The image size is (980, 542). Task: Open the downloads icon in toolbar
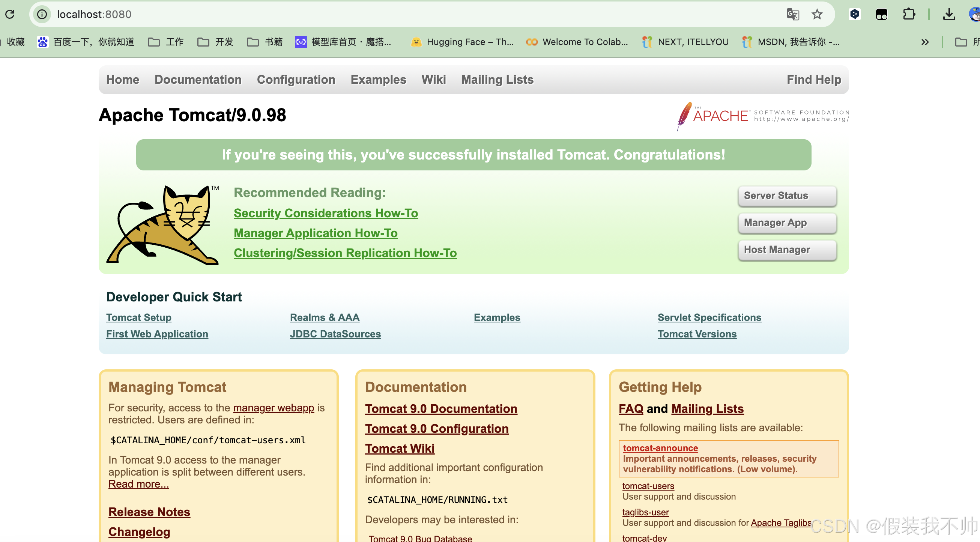(x=949, y=14)
